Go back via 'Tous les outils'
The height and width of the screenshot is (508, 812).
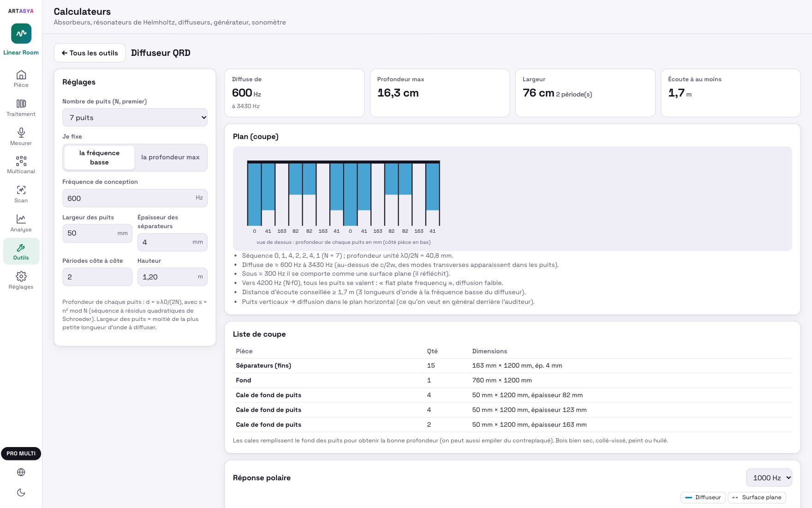tap(90, 53)
